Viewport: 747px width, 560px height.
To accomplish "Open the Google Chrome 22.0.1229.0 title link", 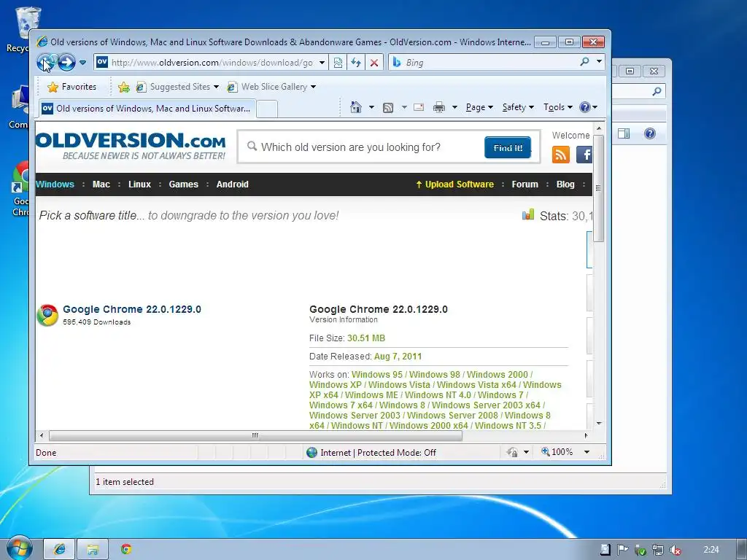I will coord(132,309).
